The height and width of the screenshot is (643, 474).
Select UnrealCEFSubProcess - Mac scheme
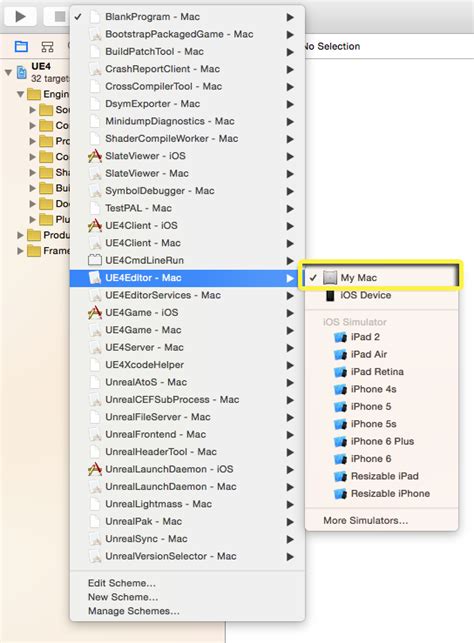(187, 400)
